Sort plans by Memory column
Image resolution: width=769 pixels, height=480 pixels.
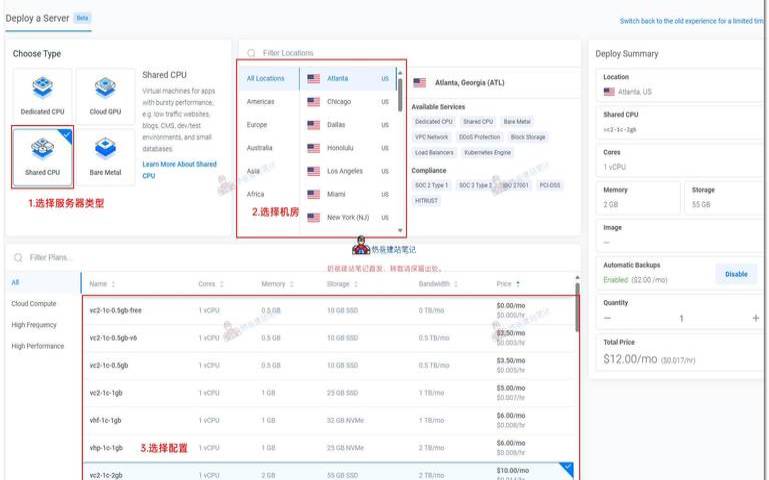point(278,284)
